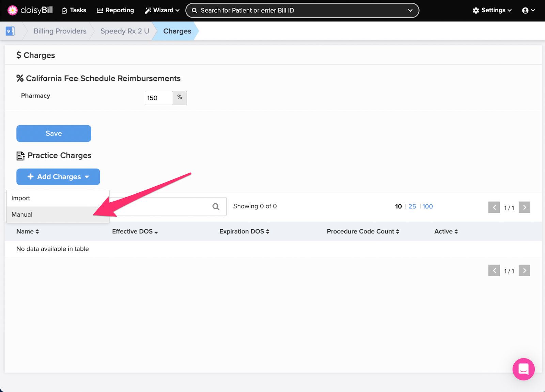Show 10 entries per page
545x392 pixels.
pos(399,206)
